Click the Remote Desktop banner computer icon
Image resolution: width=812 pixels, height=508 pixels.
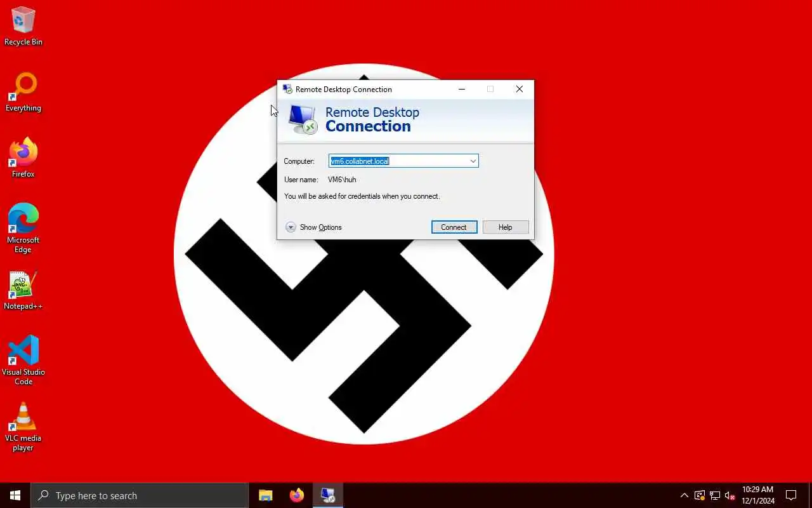click(303, 119)
